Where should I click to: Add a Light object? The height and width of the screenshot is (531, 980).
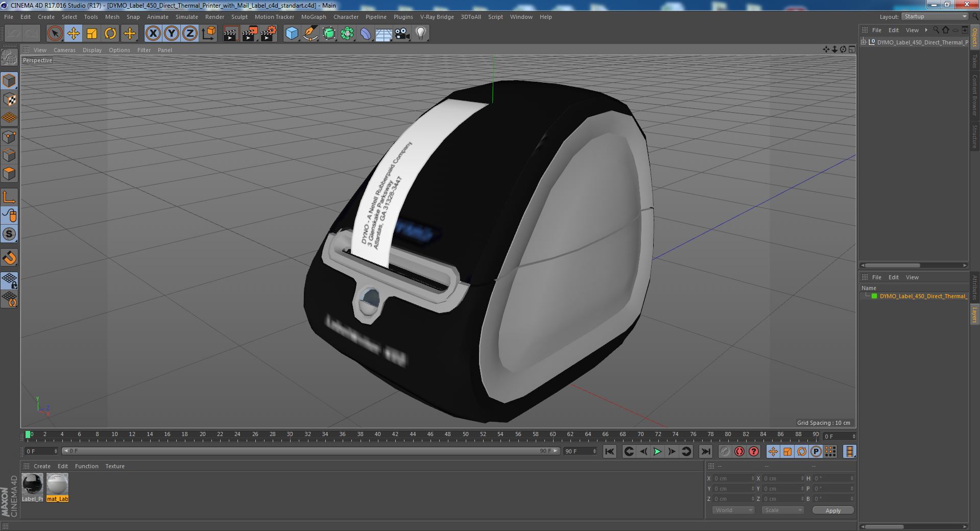tap(420, 34)
